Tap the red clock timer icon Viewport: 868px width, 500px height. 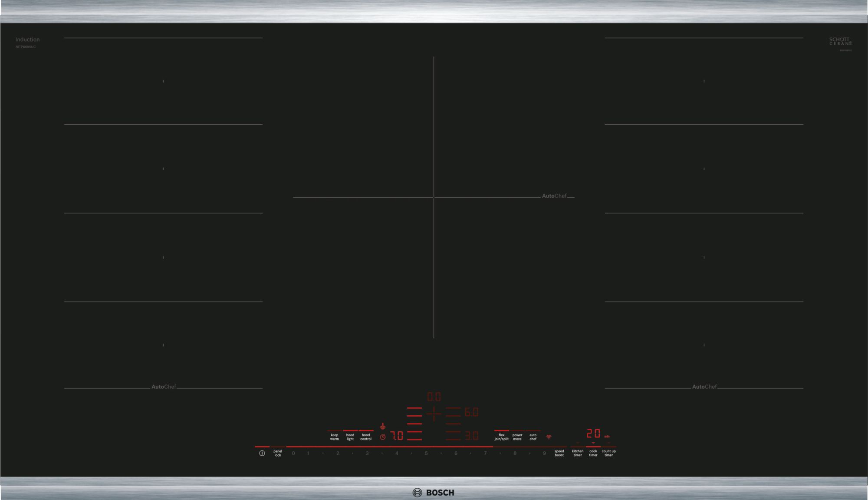(383, 437)
